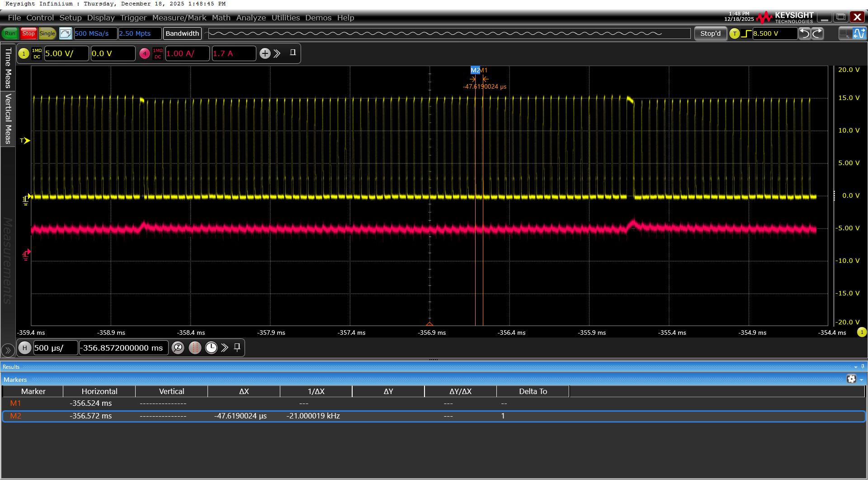Click the autoscale icon next to Single
868x480 pixels.
tap(66, 33)
